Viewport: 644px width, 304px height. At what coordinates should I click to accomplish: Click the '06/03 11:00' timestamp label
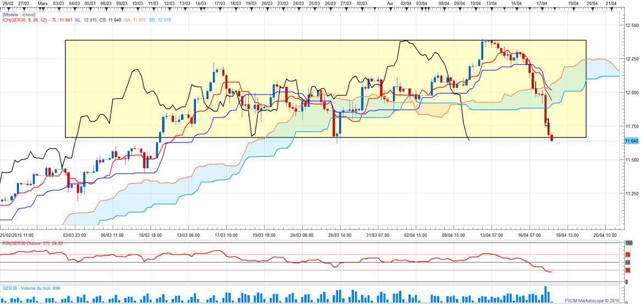[112, 235]
